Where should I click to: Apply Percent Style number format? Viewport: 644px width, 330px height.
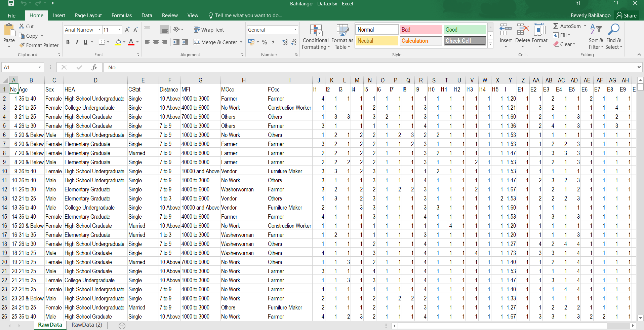click(265, 42)
